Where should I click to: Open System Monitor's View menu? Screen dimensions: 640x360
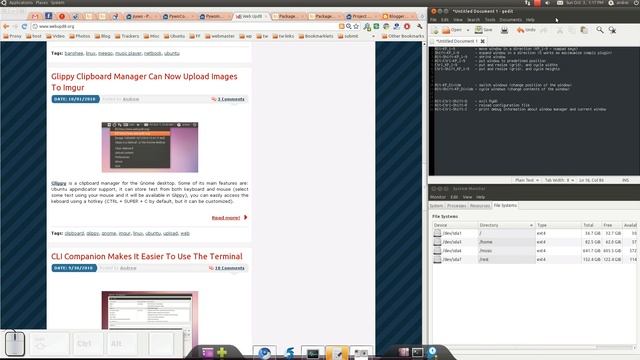467,197
